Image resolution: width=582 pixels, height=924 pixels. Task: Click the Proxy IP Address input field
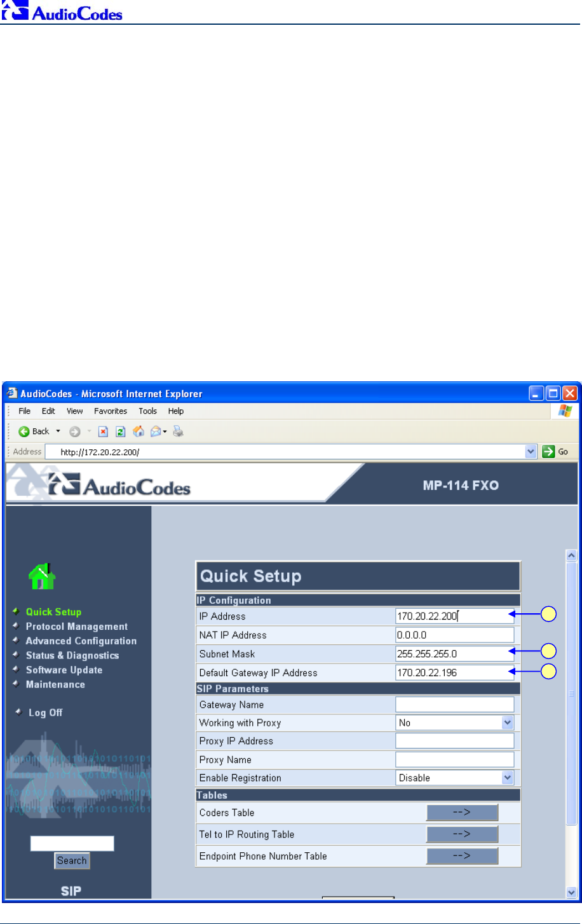click(455, 741)
